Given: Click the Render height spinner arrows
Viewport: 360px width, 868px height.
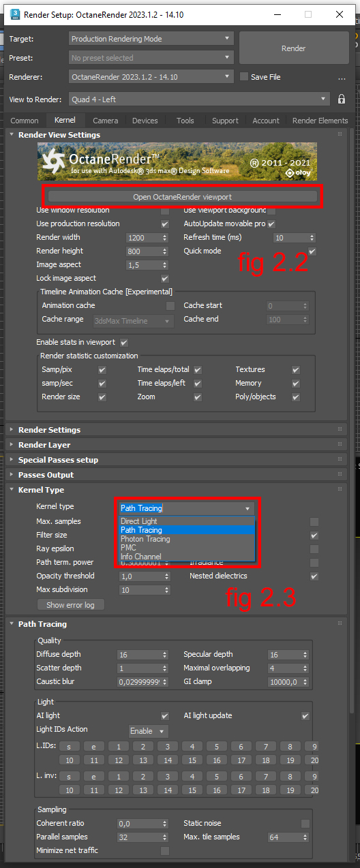Looking at the screenshot, I should tap(164, 251).
